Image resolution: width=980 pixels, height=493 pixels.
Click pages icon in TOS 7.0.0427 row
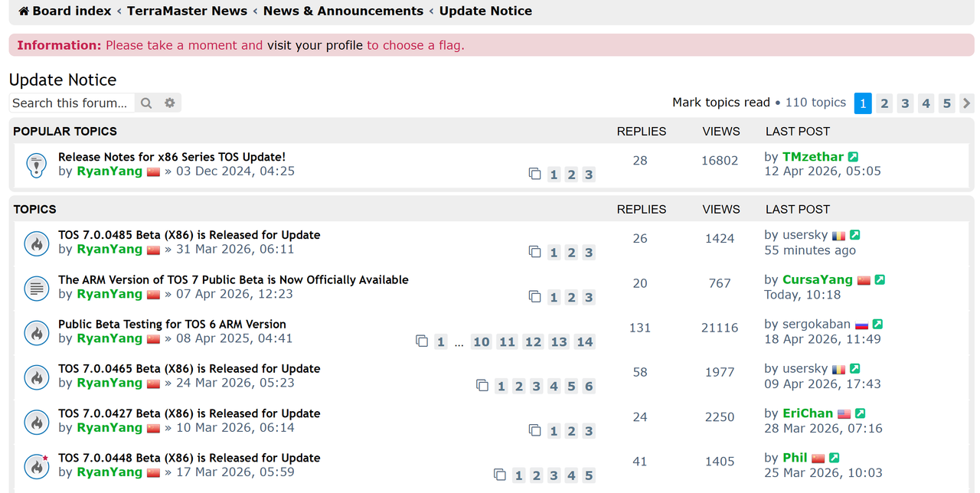(535, 430)
